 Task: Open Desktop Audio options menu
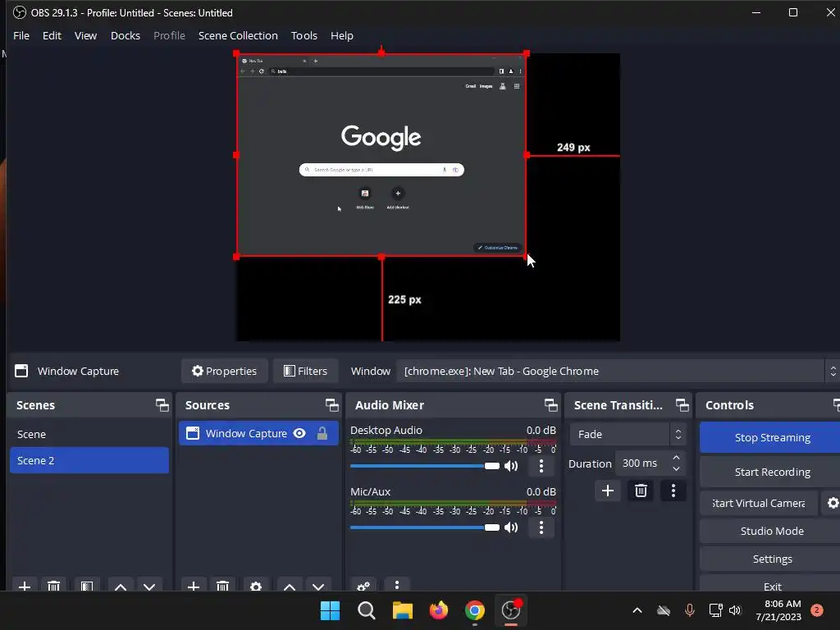(x=541, y=466)
